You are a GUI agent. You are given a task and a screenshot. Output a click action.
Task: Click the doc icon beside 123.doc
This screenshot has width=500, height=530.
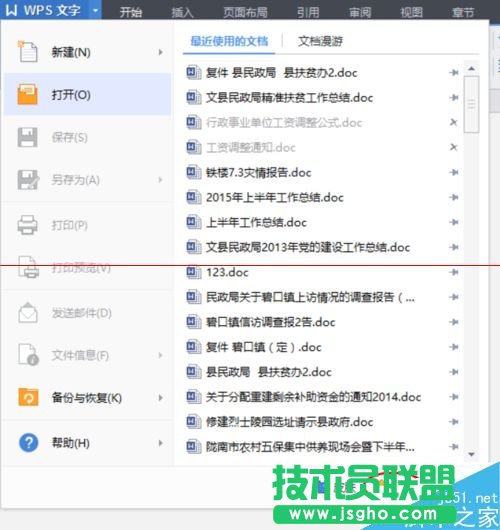[194, 272]
